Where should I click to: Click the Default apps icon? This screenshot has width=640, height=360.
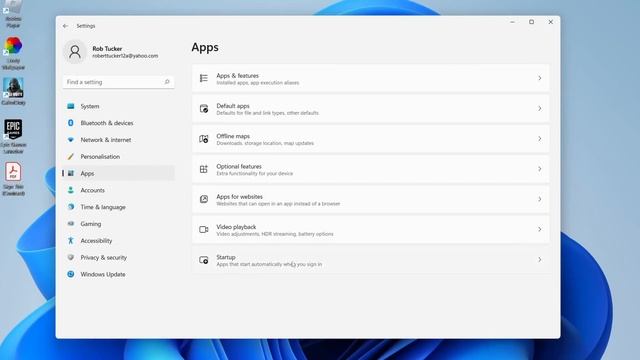coord(204,108)
